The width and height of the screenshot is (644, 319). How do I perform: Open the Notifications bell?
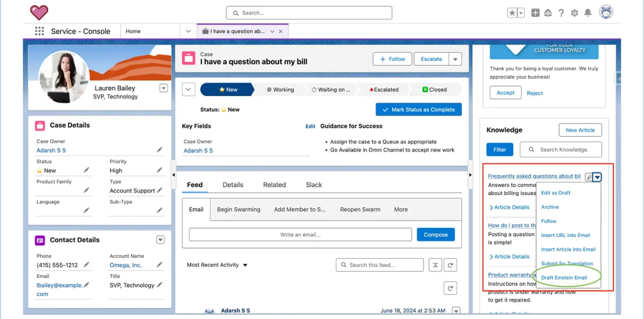tap(588, 13)
